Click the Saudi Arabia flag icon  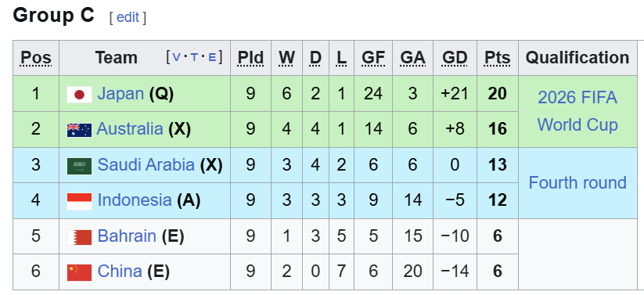click(79, 166)
